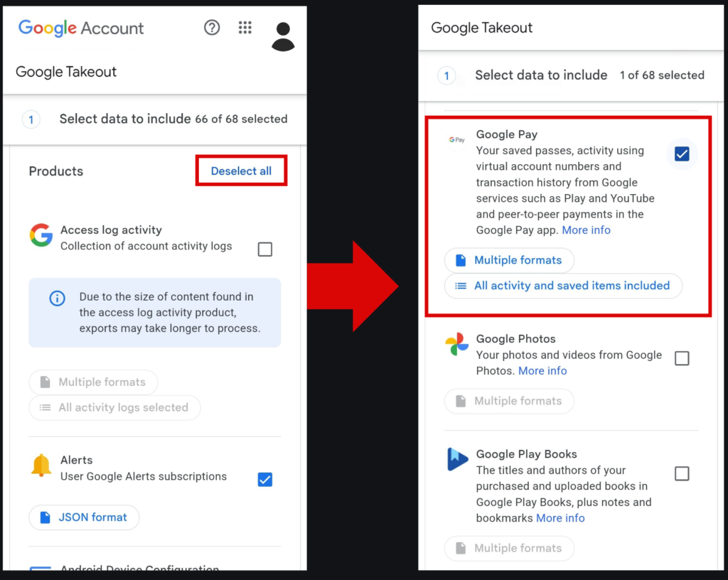Screen dimensions: 728x580
Task: Click Multiple formats under Access log activity
Action: (93, 382)
